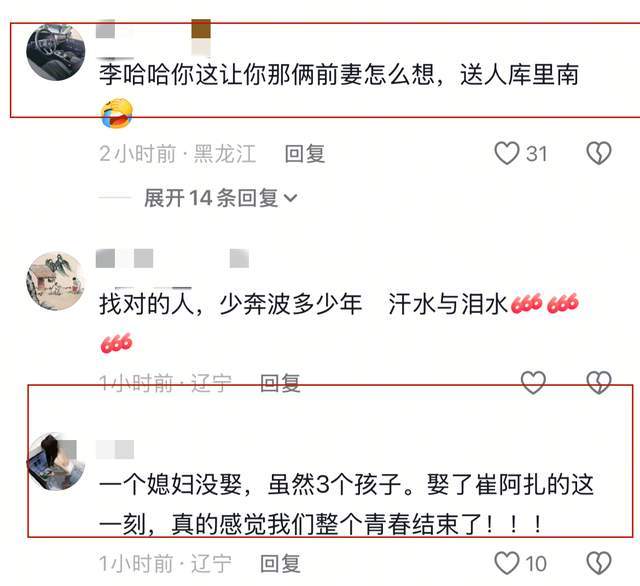The width and height of the screenshot is (640, 586).
Task: Like the 汗水与泪水 comment
Action: click(x=533, y=383)
